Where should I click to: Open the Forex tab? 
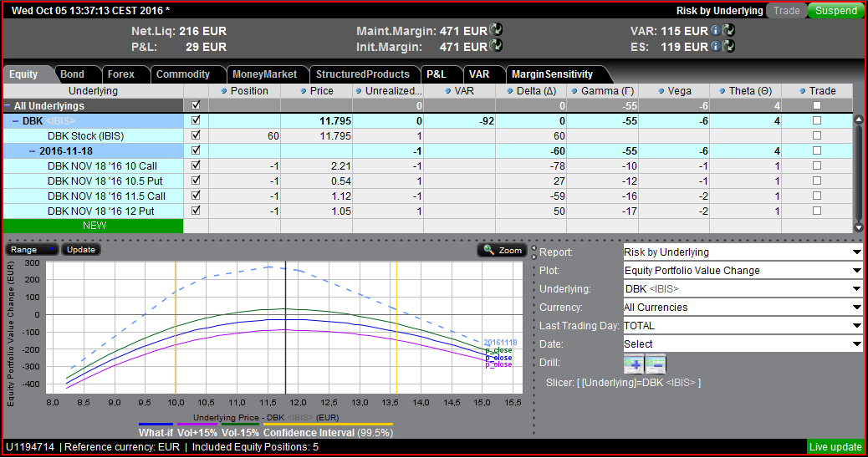coord(120,74)
